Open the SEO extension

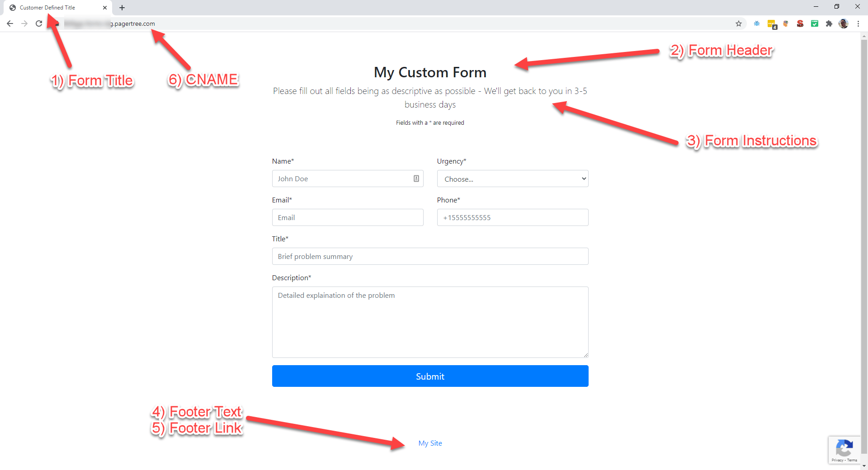[800, 23]
